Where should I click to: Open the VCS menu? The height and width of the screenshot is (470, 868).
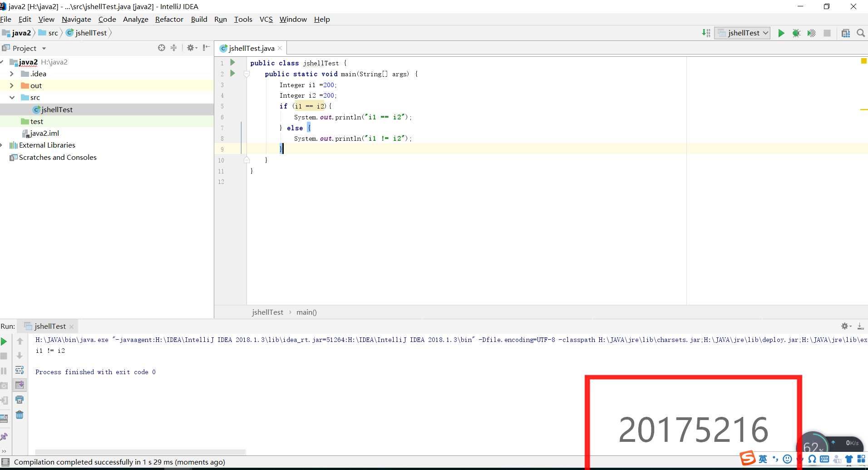(266, 19)
